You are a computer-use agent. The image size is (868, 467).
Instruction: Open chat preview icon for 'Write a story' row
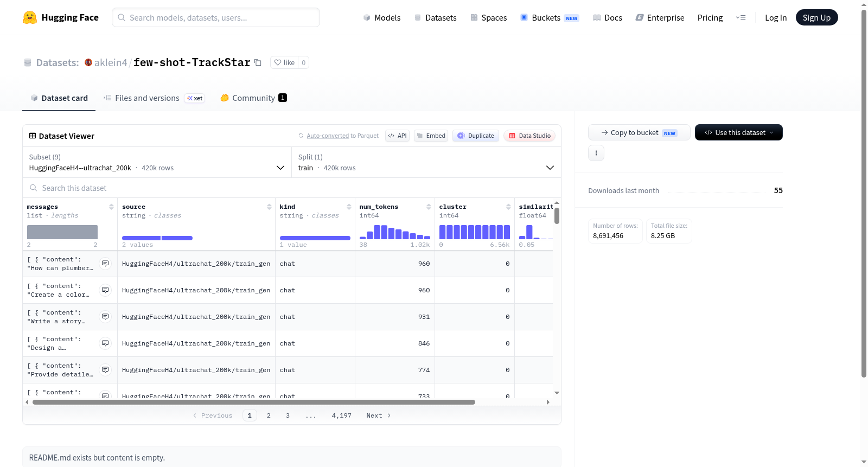pyautogui.click(x=105, y=317)
